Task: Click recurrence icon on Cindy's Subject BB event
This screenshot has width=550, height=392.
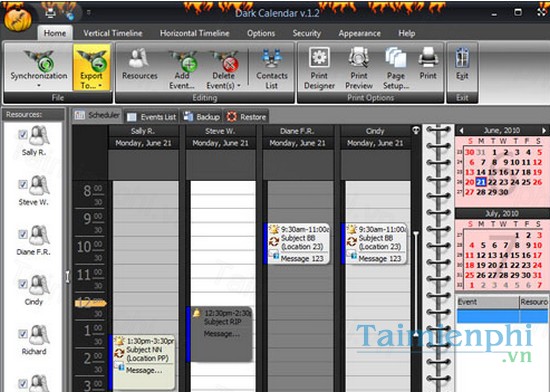Action: pyautogui.click(x=352, y=241)
